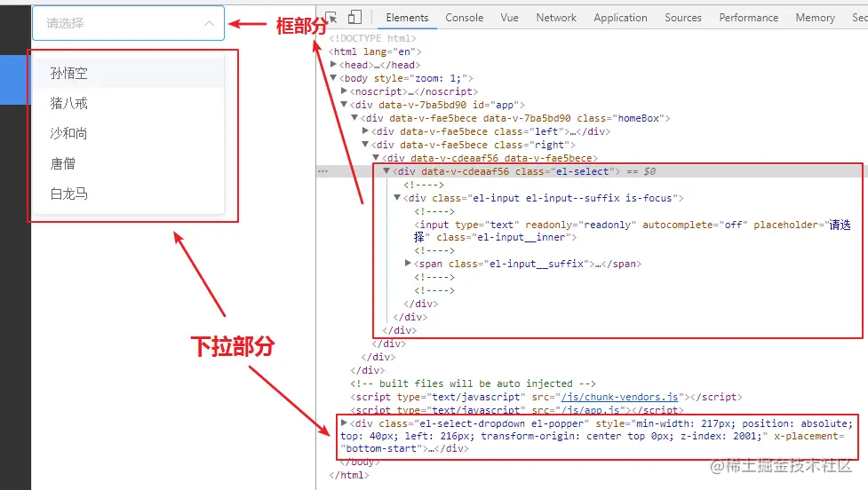Select the closing html tag line

point(349,475)
